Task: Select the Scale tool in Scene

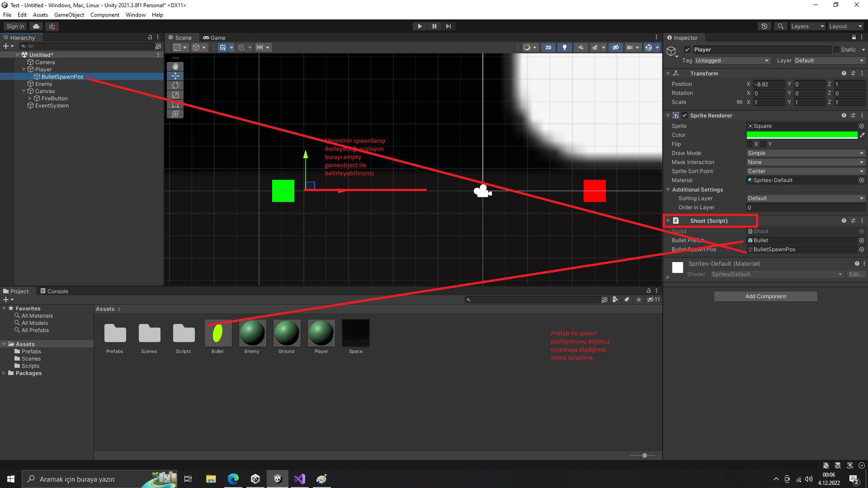Action: (175, 95)
